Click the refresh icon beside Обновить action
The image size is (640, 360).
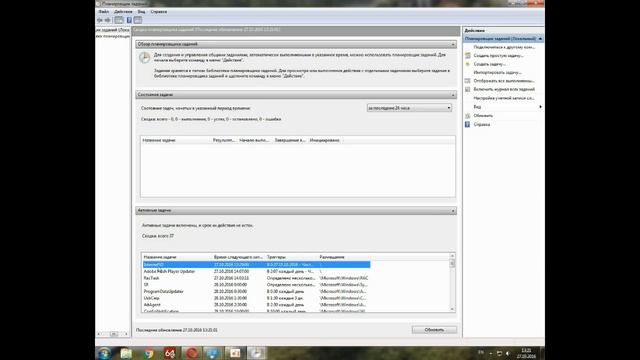tap(468, 116)
